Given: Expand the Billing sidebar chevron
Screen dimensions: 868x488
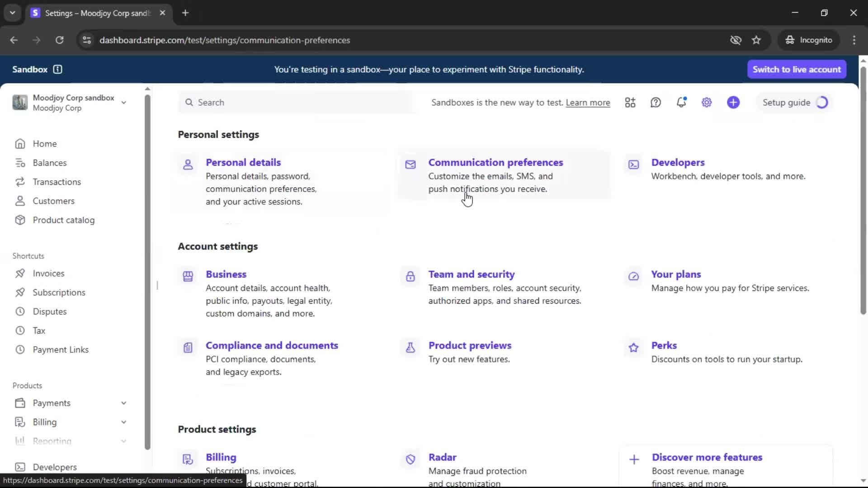Looking at the screenshot, I should click(x=123, y=422).
